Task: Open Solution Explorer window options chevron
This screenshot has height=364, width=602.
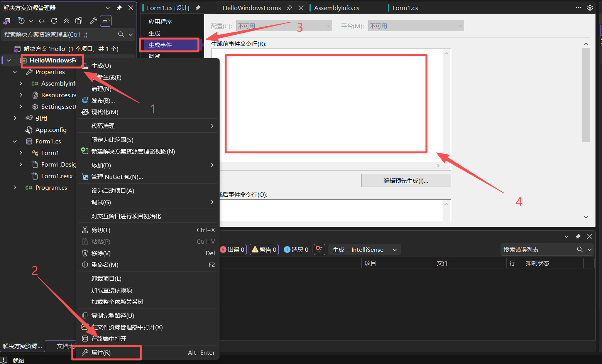Action: (108, 8)
